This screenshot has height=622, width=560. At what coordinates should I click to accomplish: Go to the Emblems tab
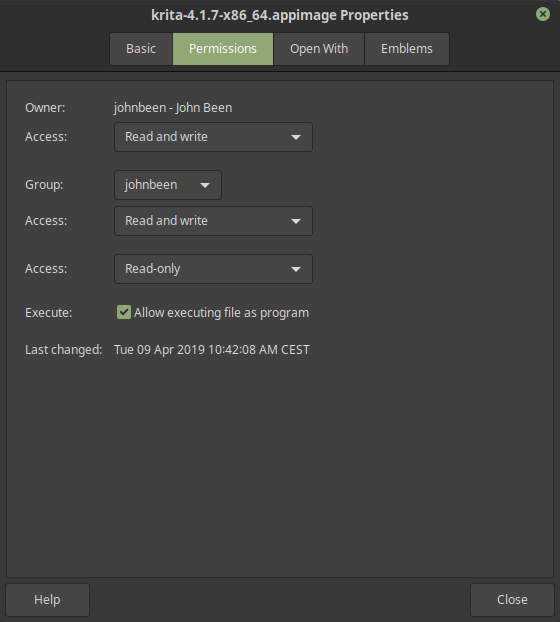[407, 49]
